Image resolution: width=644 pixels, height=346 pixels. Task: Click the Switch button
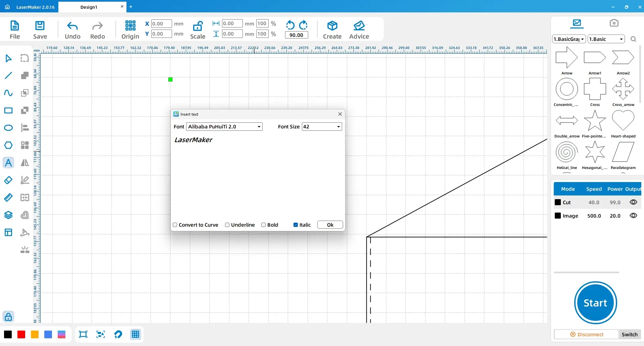pos(630,334)
